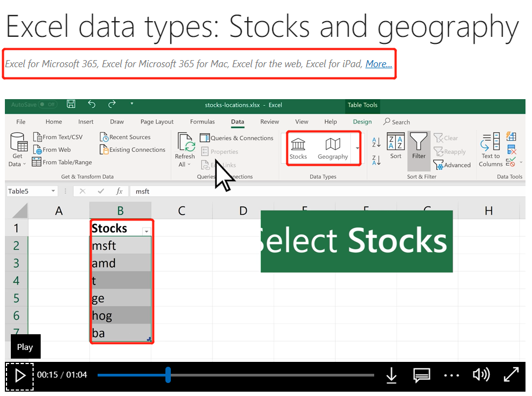
Task: Open the Name Box dropdown
Action: pos(53,191)
